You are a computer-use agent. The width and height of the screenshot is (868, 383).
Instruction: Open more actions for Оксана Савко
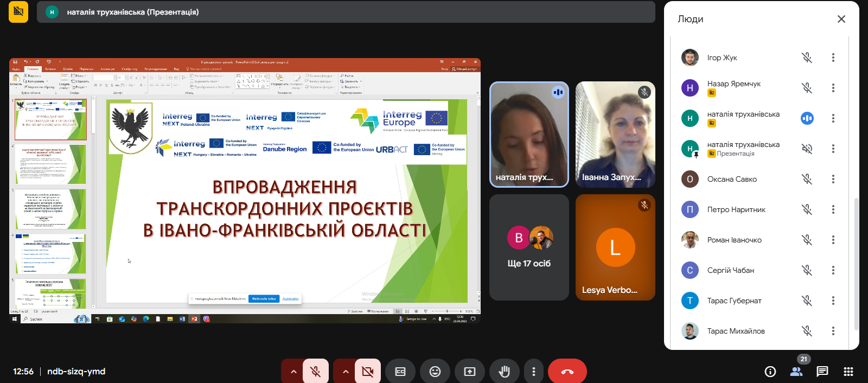pyautogui.click(x=833, y=179)
